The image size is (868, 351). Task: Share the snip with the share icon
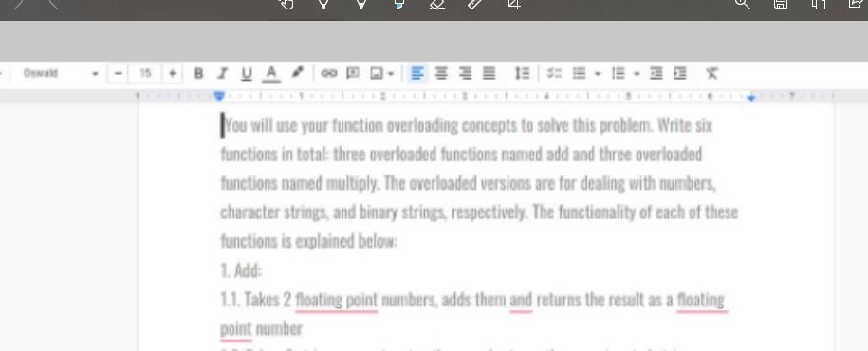(857, 5)
